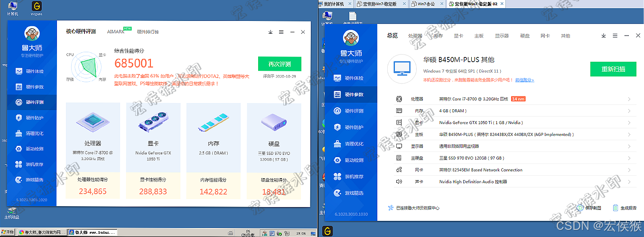The height and width of the screenshot is (237, 644).
Task: Switch to 显示器 tab in right window
Action: tap(502, 36)
